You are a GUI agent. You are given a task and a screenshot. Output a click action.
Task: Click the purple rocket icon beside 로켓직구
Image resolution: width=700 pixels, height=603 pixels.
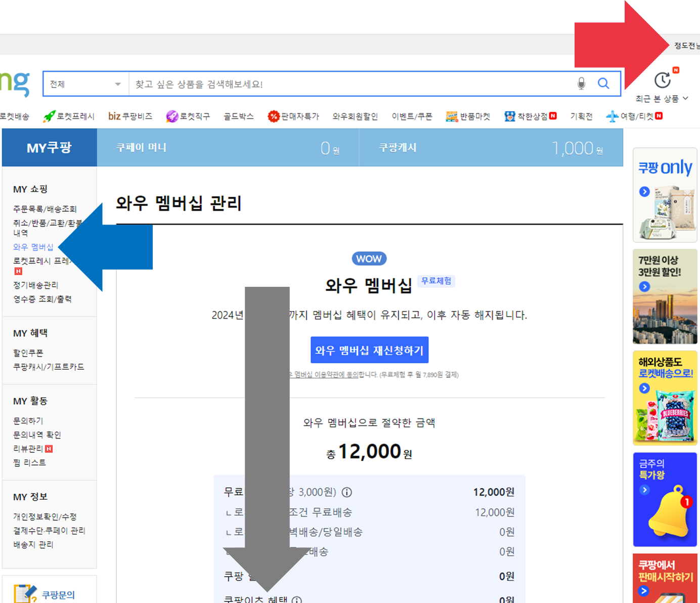pos(172,116)
